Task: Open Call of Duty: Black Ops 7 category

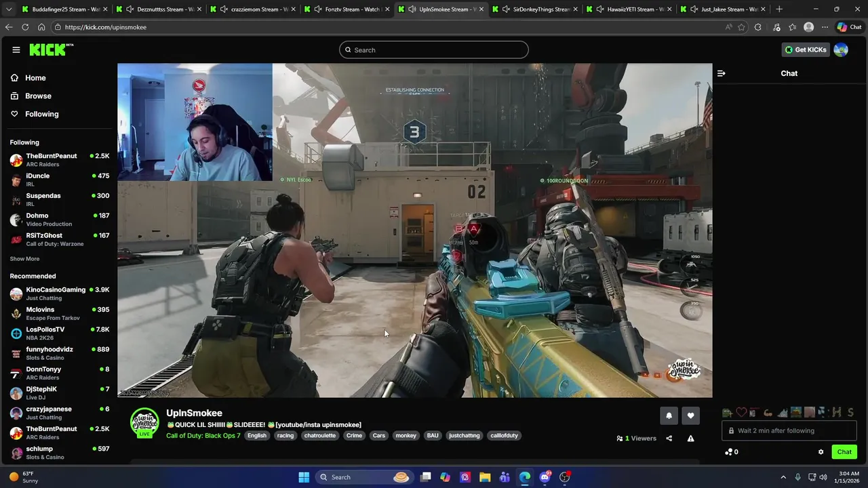Action: point(203,436)
